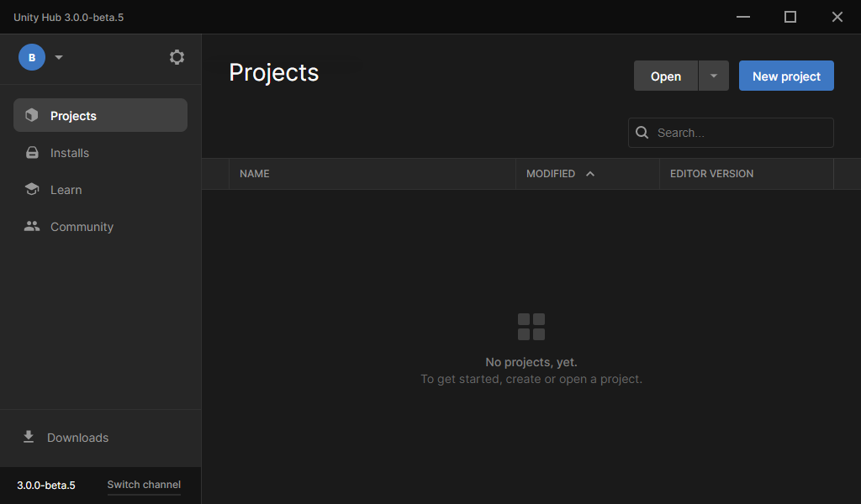
Task: Toggle the MODIFIED sort direction arrow
Action: click(590, 174)
